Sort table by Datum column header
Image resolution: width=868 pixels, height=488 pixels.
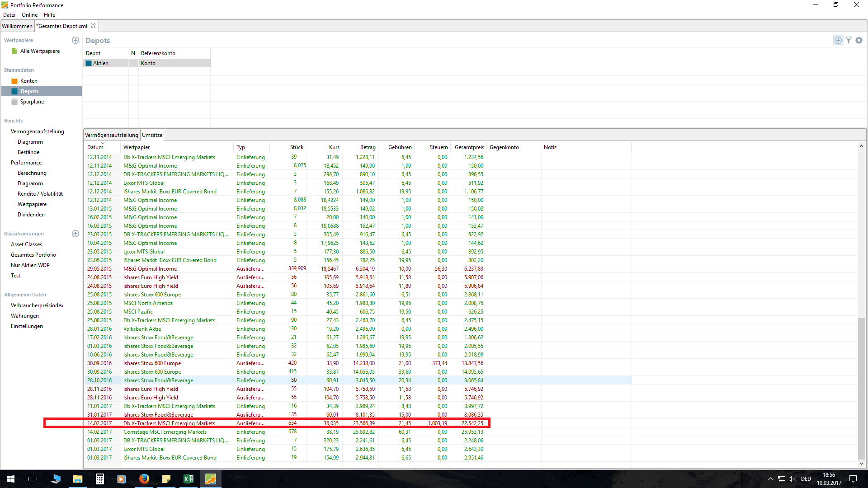pos(95,147)
